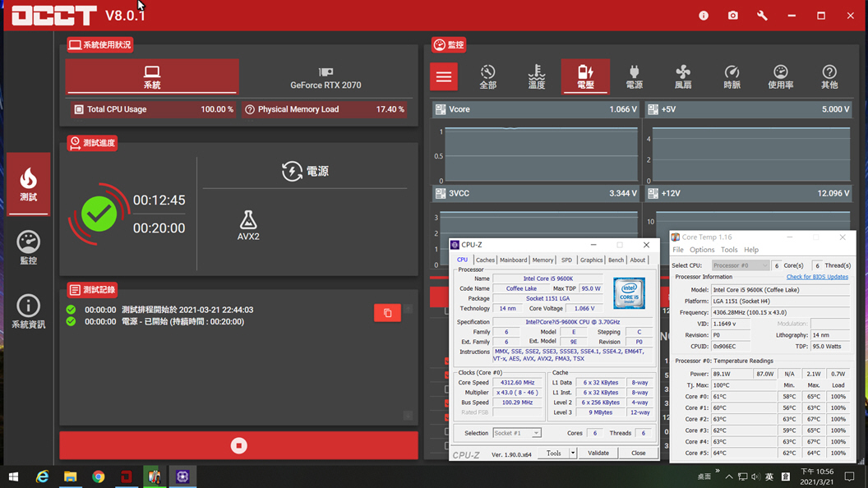868x488 pixels.
Task: Click the 測試排程開始於 2021-03-21 22:44:03 log entry
Action: coord(187,310)
